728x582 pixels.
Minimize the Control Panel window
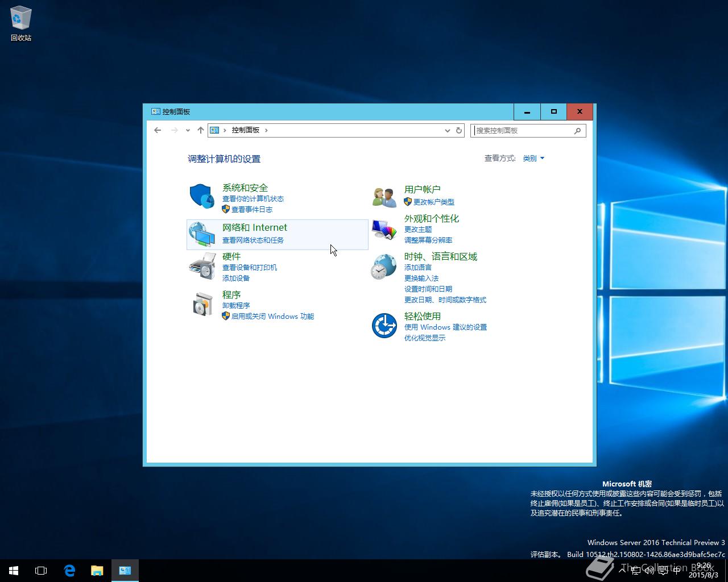527,112
